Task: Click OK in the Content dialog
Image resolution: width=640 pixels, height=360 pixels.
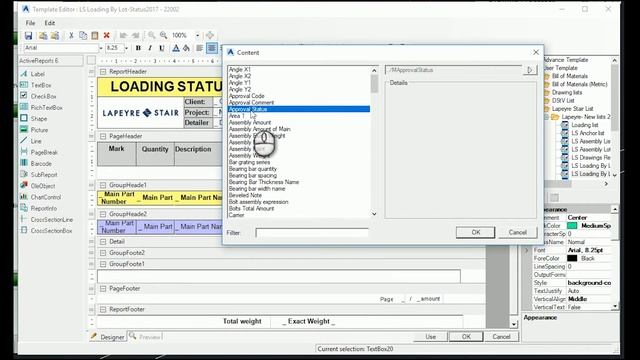Action: click(x=476, y=232)
